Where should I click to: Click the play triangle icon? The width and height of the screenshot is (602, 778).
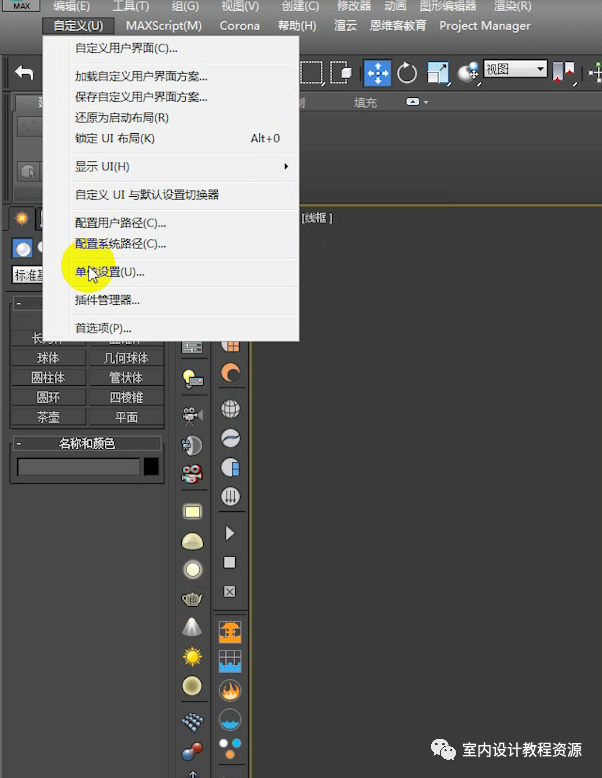tap(229, 533)
